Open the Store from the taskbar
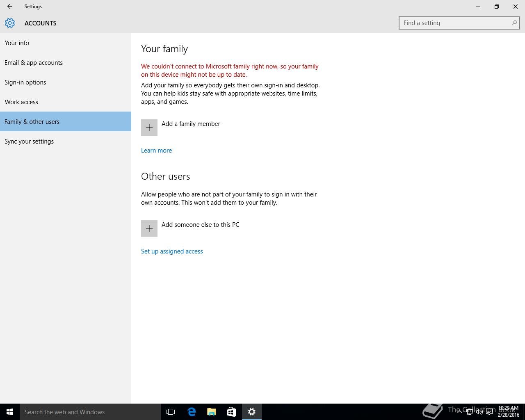Image resolution: width=525 pixels, height=420 pixels. point(231,412)
